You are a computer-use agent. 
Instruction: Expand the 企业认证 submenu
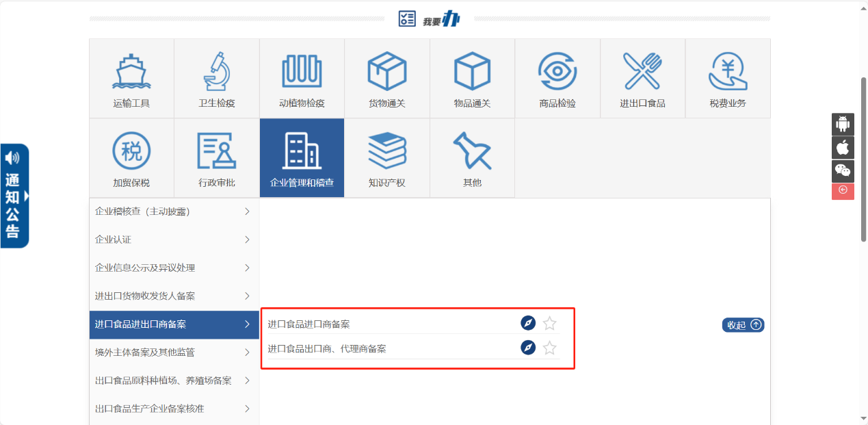click(174, 240)
